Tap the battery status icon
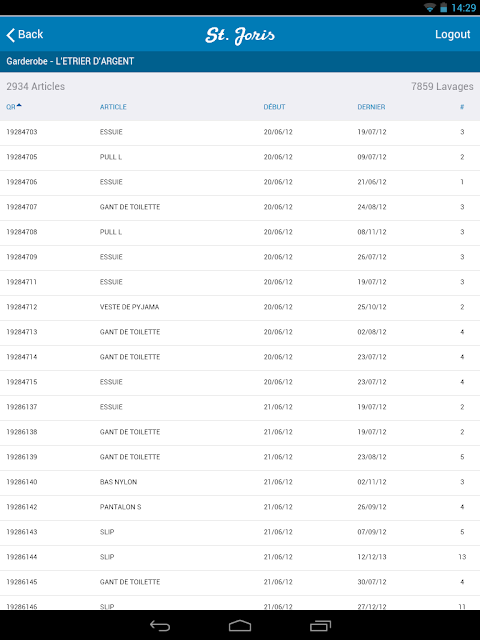 443,7
